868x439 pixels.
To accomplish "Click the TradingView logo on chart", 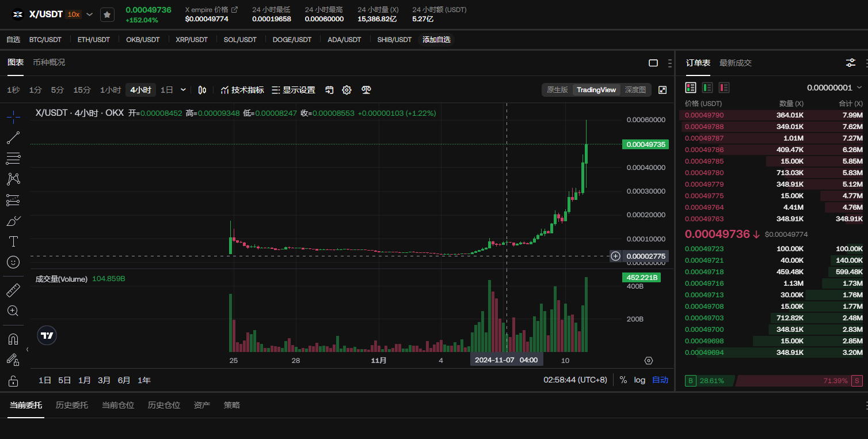I will coord(47,335).
